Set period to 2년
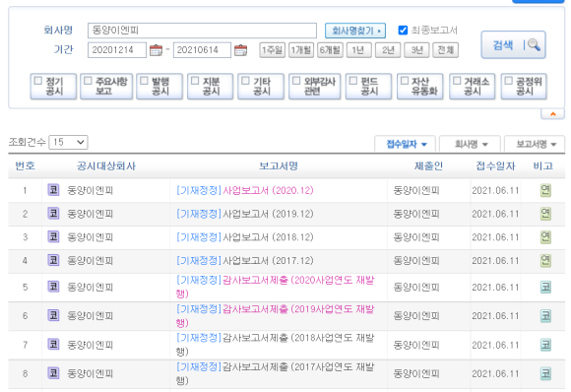The image size is (571, 392). pos(388,50)
